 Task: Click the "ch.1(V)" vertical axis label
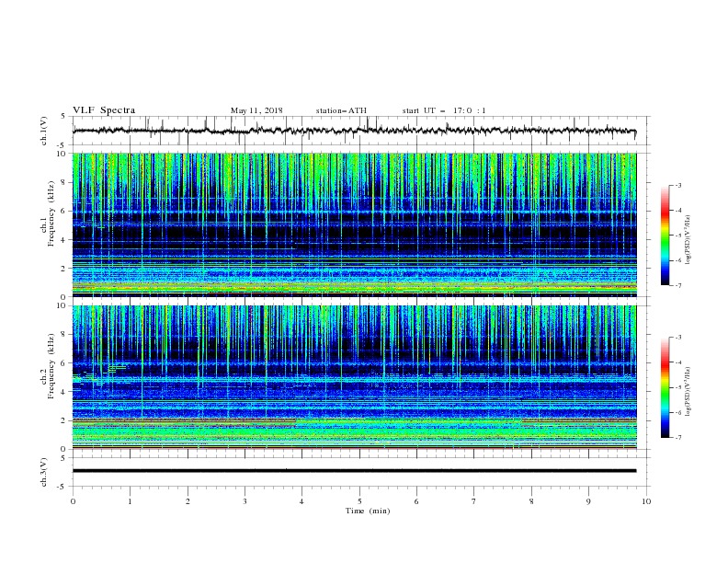click(x=44, y=131)
